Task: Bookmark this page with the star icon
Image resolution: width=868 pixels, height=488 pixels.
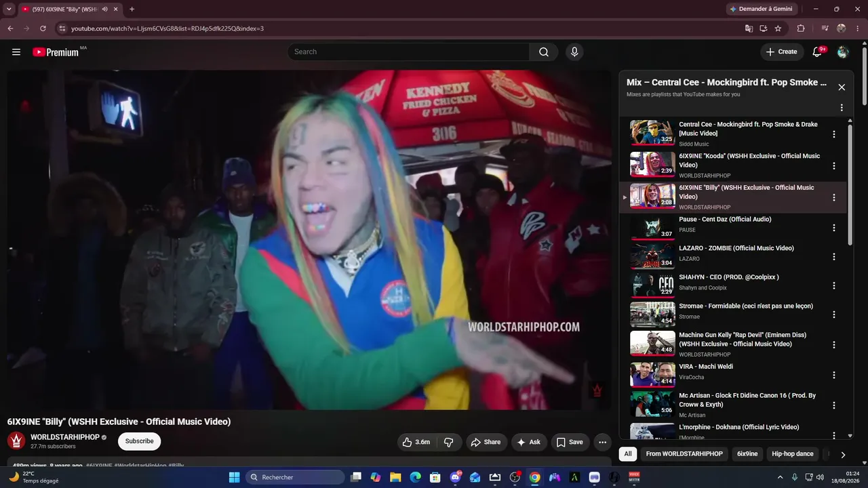Action: click(778, 28)
